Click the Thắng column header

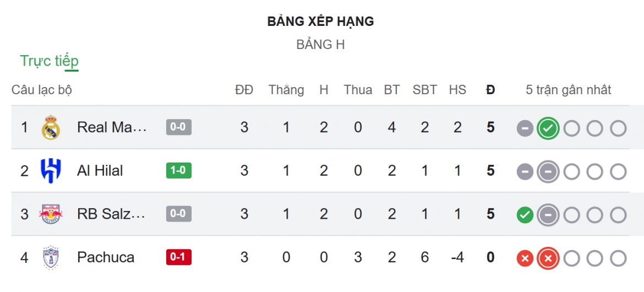[x=286, y=90]
